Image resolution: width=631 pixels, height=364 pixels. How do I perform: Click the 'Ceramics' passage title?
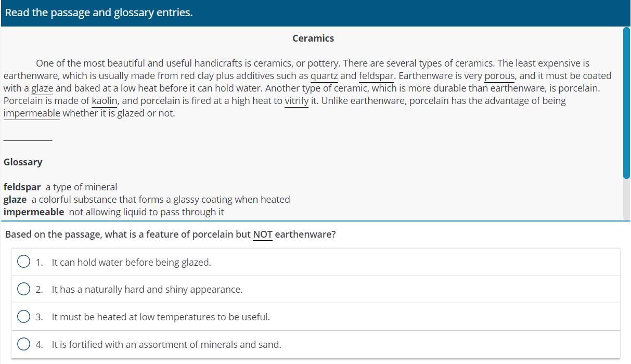313,38
